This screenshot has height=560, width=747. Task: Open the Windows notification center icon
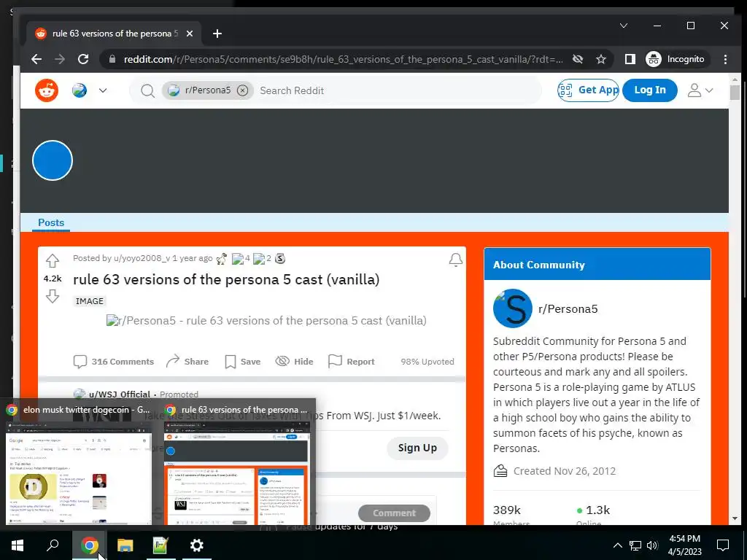tap(723, 545)
